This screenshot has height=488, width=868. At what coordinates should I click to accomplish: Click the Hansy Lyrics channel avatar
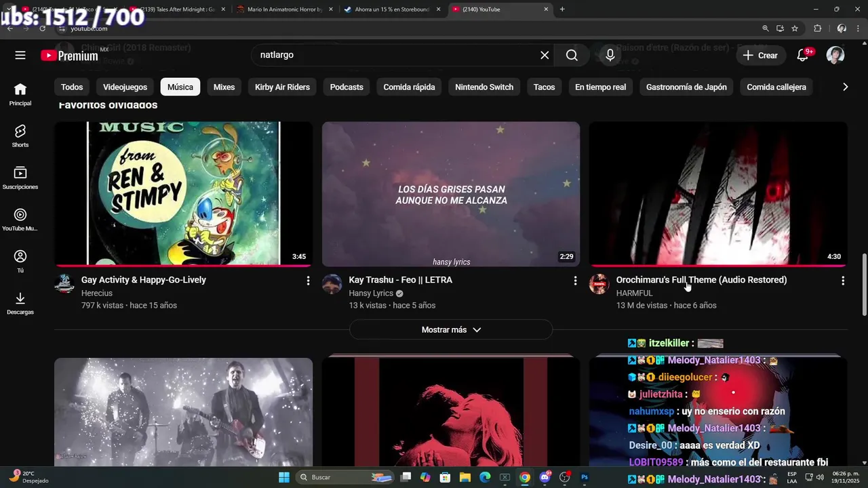coord(332,284)
